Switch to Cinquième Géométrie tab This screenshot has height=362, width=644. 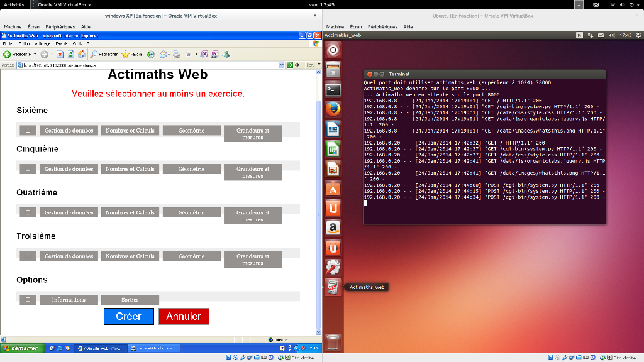[x=191, y=169]
